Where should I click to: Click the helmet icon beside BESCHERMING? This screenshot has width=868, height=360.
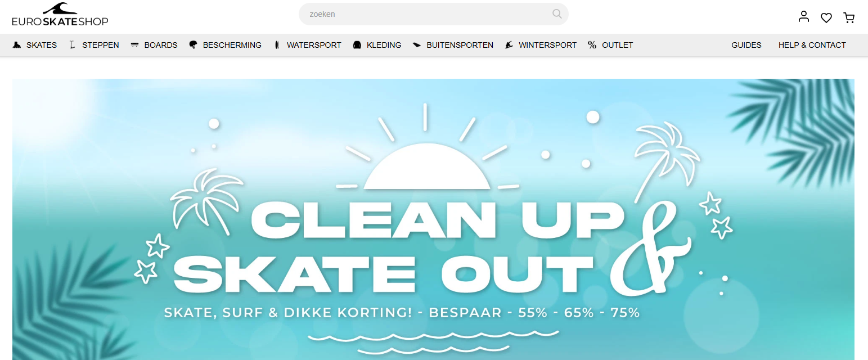[193, 44]
